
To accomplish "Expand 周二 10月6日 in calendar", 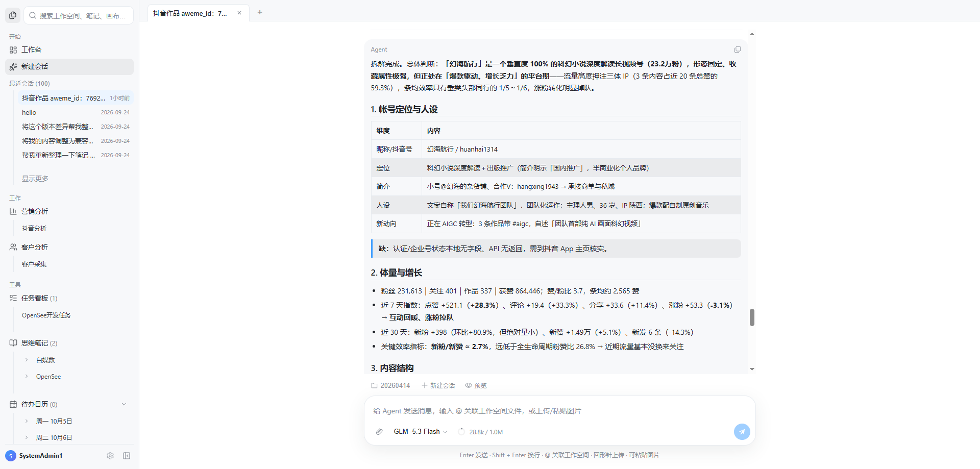I will click(x=27, y=437).
